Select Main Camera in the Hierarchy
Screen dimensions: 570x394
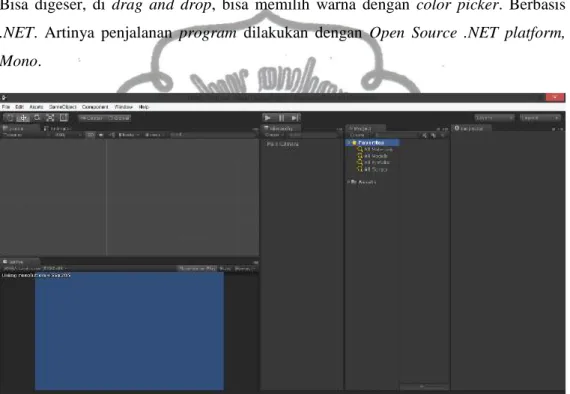point(282,144)
